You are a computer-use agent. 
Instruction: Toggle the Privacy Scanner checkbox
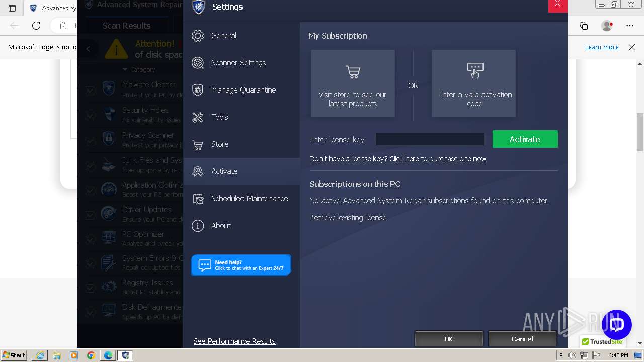[90, 141]
